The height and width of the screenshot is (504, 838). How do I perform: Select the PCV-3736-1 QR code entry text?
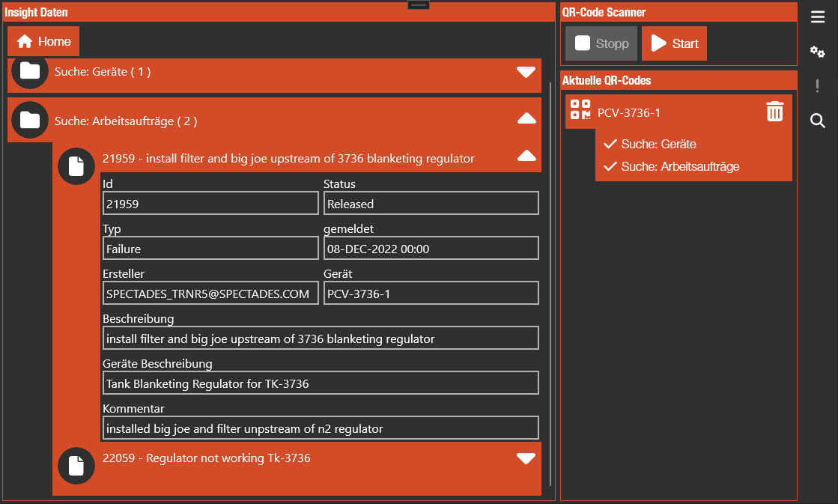pyautogui.click(x=628, y=113)
